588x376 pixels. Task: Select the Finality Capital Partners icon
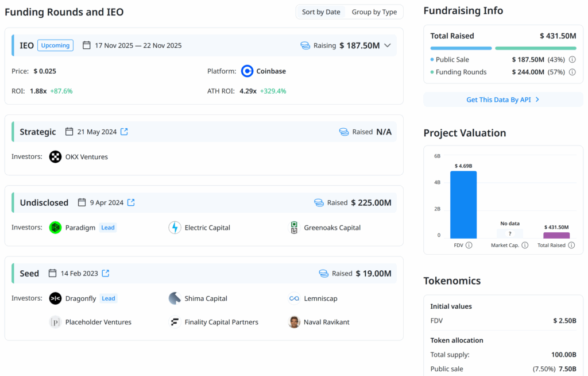point(175,322)
